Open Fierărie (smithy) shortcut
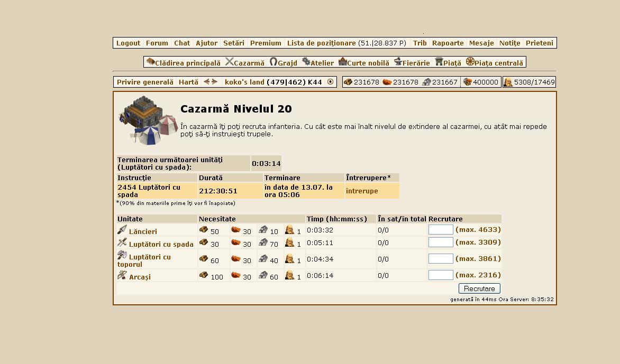The width and height of the screenshot is (620, 364). coord(412,63)
